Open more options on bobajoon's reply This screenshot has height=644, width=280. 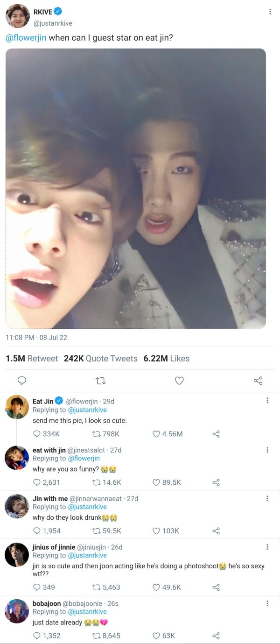[267, 603]
